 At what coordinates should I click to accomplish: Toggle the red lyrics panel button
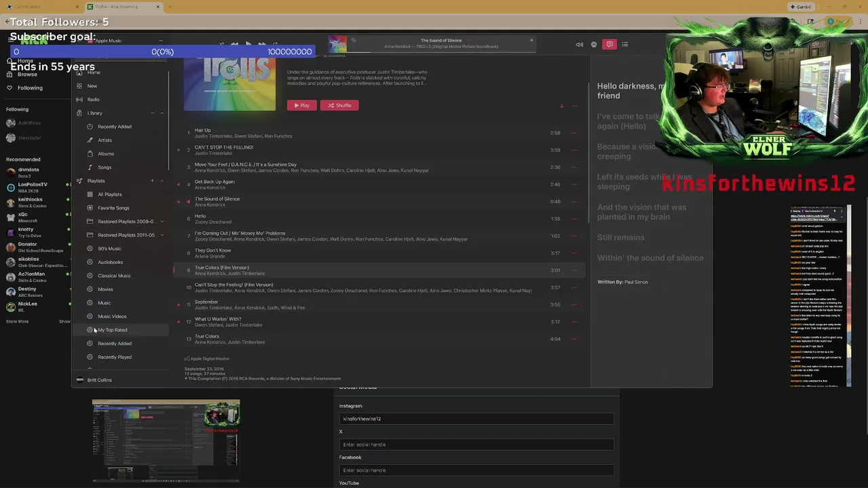point(610,45)
